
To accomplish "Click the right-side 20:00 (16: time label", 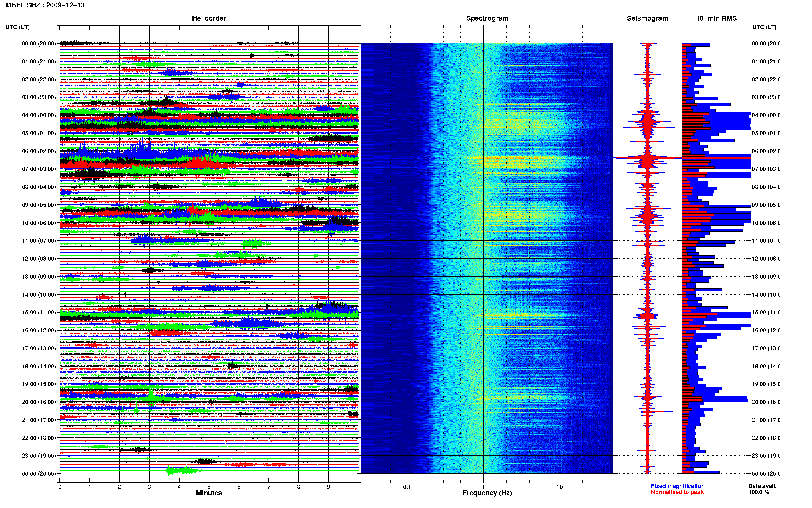I will [766, 402].
